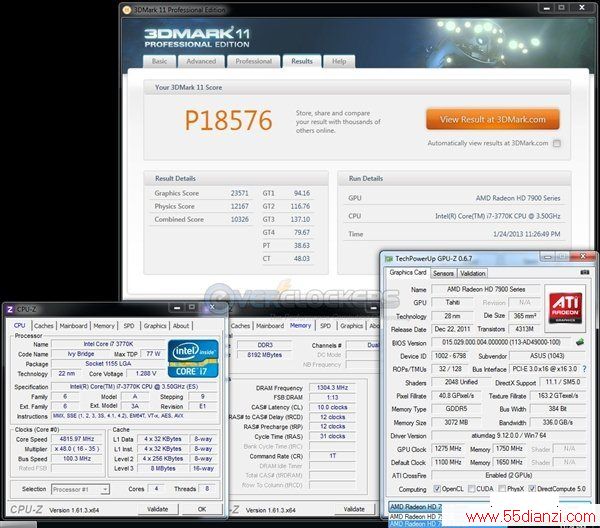Open the Sensors tab in GPU-Z
Image resolution: width=600 pixels, height=528 pixels.
(x=443, y=273)
